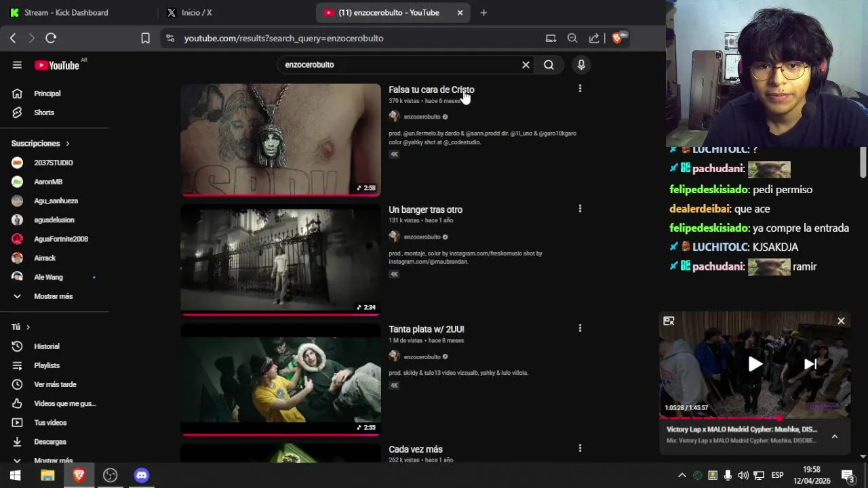Screen dimensions: 868x488
Task: Open video title Falsa tu cara de Cristo
Action: tap(431, 89)
